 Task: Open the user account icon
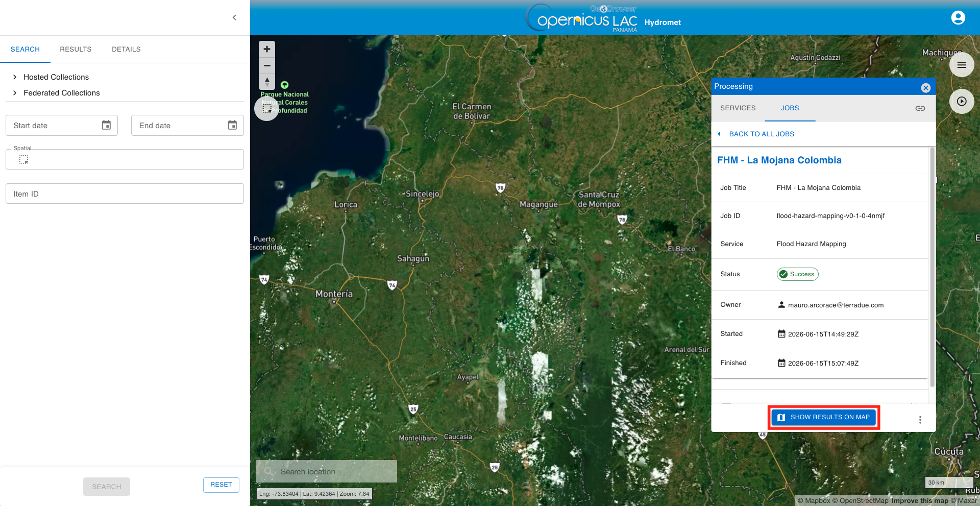[x=958, y=18]
